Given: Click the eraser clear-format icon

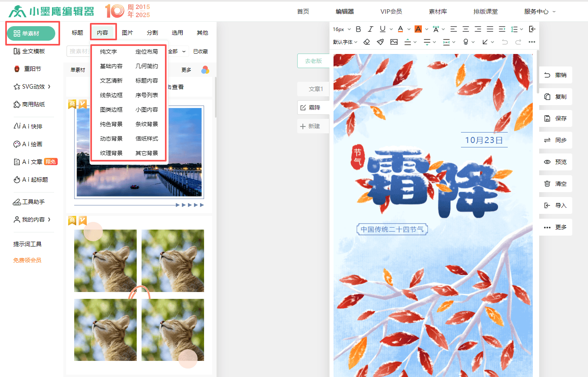Looking at the screenshot, I should [367, 42].
